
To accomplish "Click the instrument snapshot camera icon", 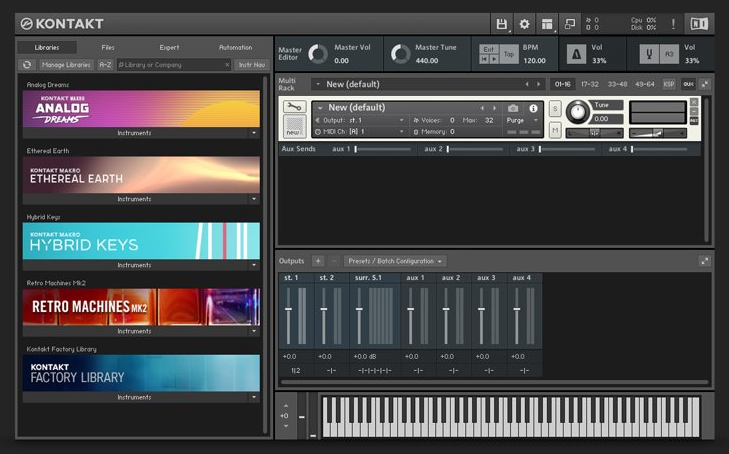I will tap(513, 108).
